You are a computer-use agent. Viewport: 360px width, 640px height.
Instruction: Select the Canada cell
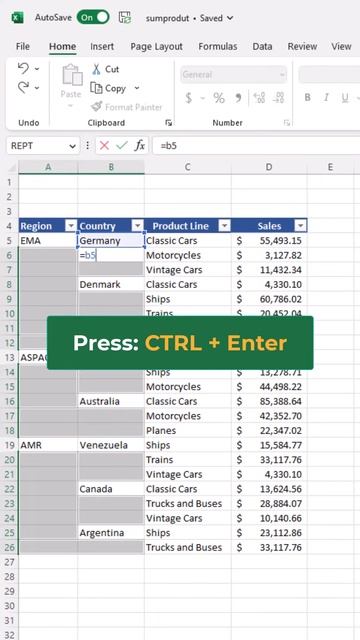coord(111,489)
